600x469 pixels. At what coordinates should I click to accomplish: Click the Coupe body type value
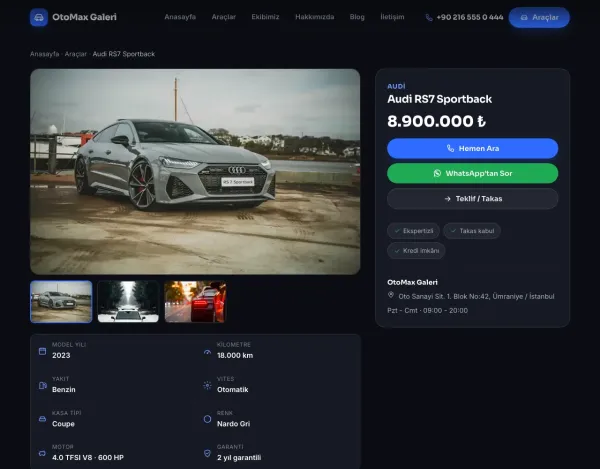click(x=63, y=424)
